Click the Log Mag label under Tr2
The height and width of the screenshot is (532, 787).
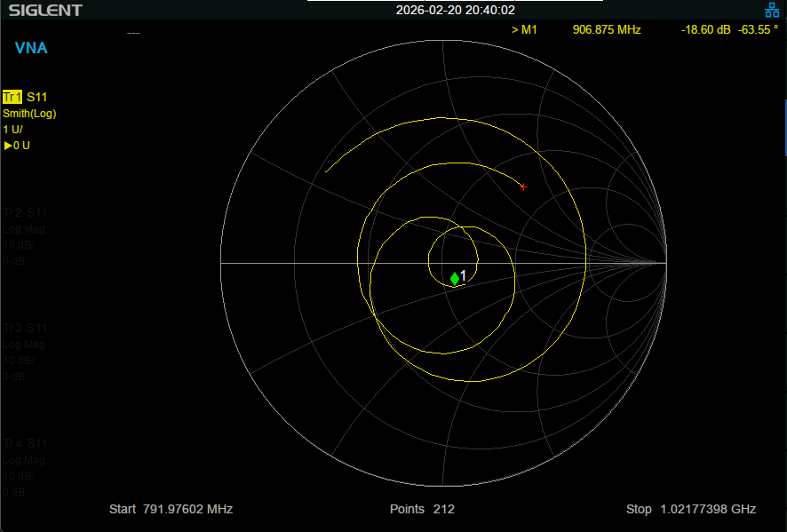(24, 229)
